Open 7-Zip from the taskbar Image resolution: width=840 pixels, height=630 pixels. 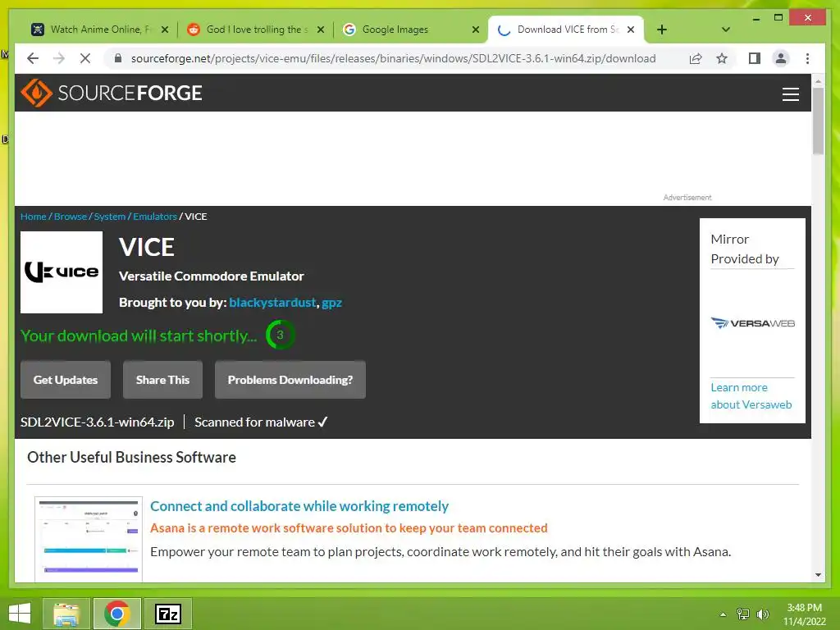point(167,614)
